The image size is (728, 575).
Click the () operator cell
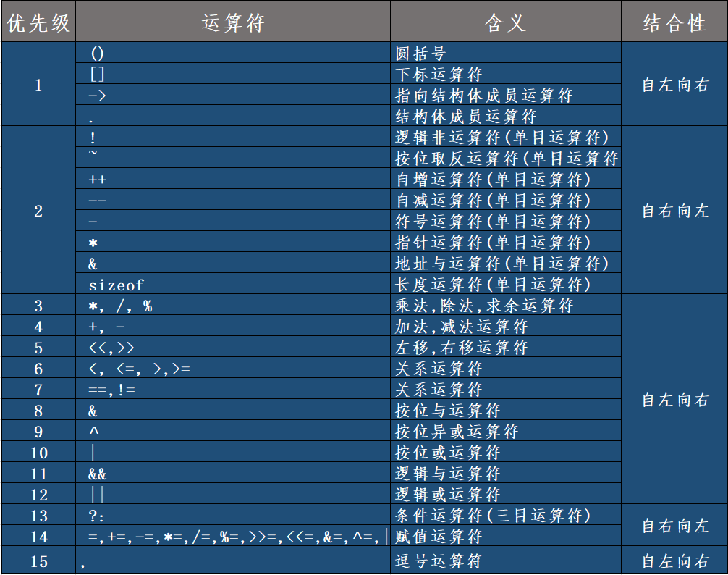click(232, 52)
